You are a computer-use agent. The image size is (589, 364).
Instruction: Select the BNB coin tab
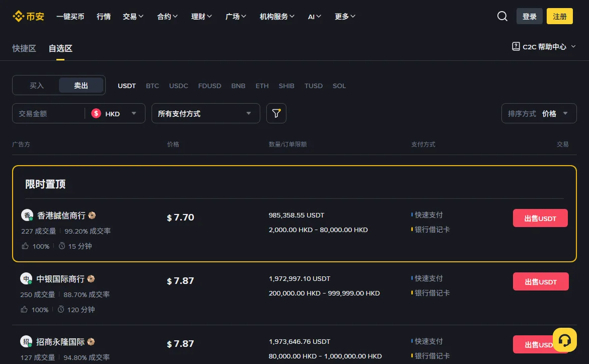pos(238,86)
